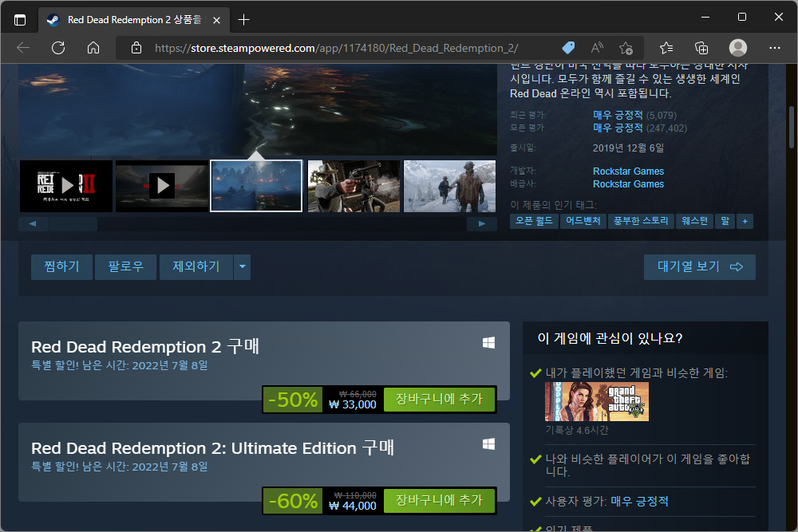Open 대기열 보기 queue button
This screenshot has height=532, width=798.
[x=700, y=267]
